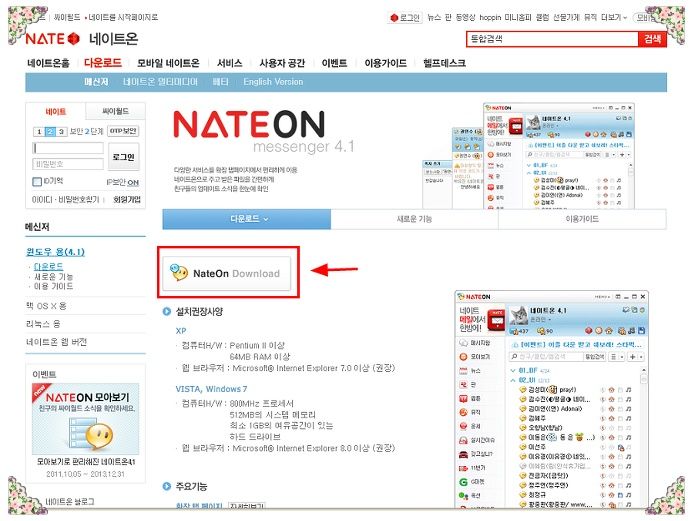Image resolution: width=693 pixels, height=521 pixels.
Task: Click the music note icon in messenger toolbar
Action: coord(632,331)
